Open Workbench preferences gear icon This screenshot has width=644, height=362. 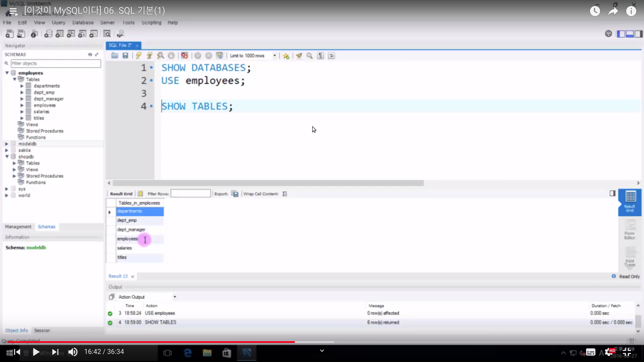[608, 34]
